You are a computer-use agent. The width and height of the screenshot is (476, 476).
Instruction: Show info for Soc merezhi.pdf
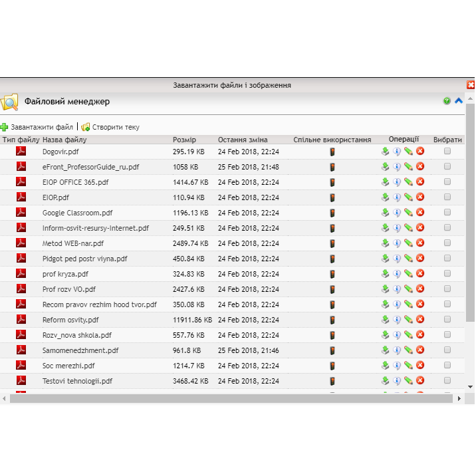(397, 365)
